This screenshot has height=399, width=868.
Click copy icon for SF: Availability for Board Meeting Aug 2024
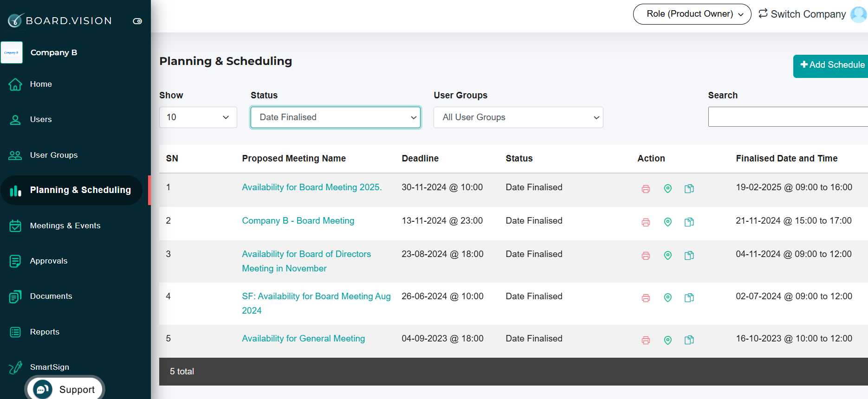pos(689,297)
